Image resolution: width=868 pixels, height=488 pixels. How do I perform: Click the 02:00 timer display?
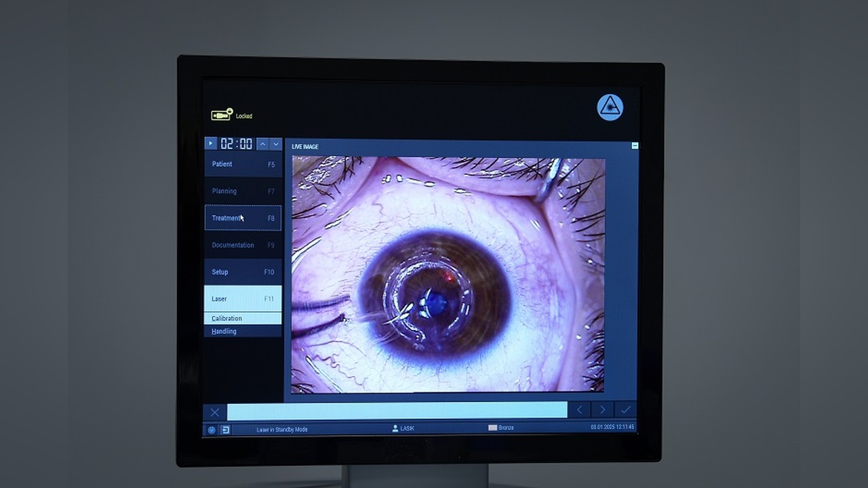237,144
